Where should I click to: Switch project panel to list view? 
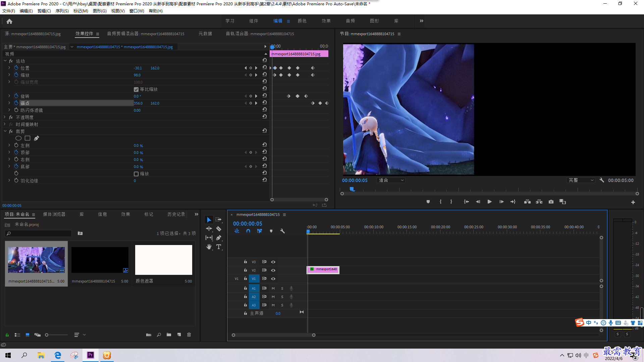(x=17, y=335)
